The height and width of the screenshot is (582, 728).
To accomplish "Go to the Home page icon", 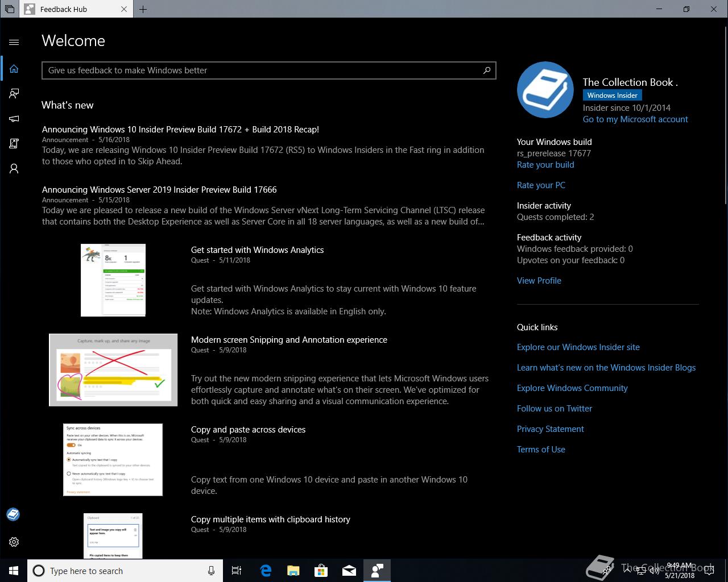I will [x=14, y=69].
